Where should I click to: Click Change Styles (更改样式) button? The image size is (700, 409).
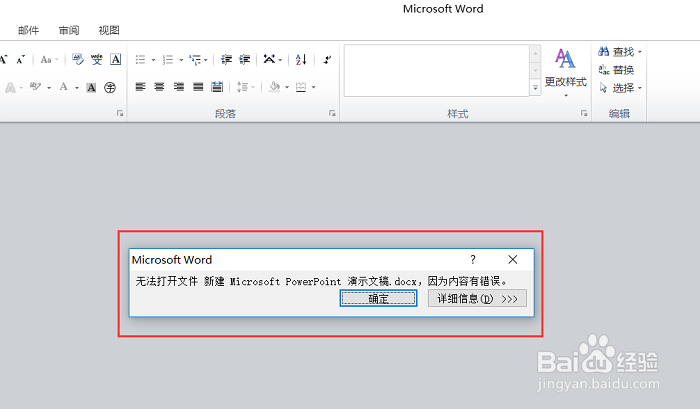566,71
